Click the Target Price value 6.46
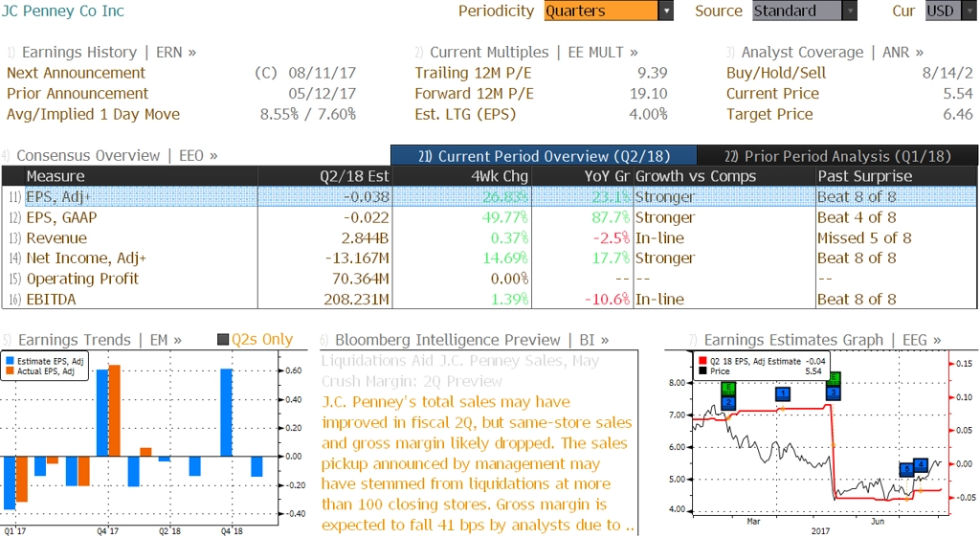Viewport: 980px width, 538px height. (958, 114)
